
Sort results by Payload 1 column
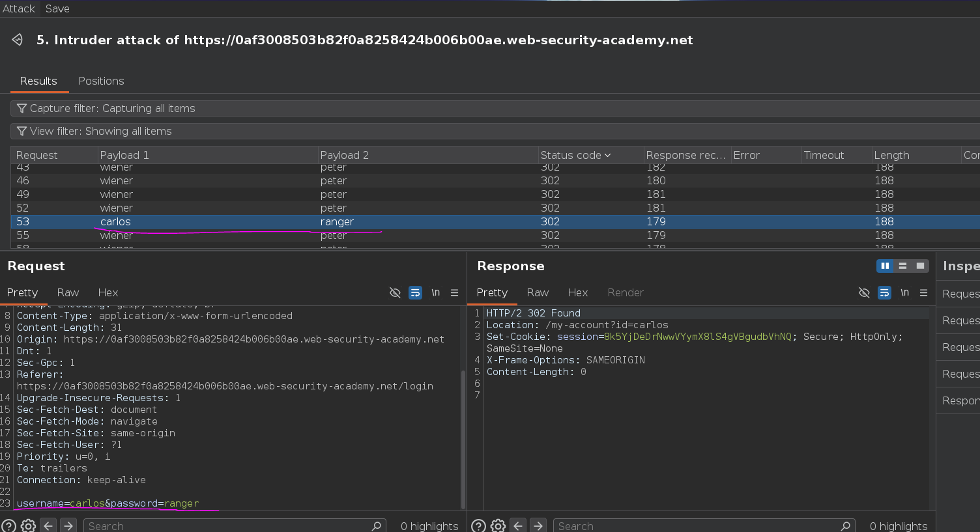pyautogui.click(x=207, y=155)
